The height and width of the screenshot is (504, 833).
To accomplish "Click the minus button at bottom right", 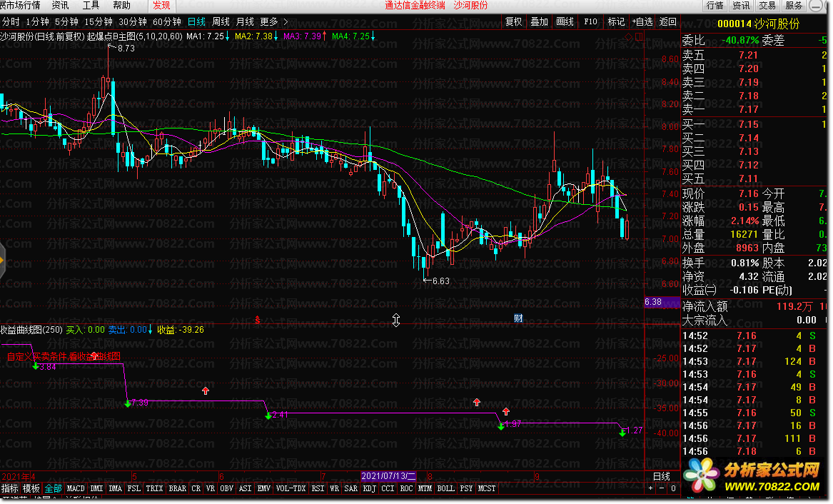I will 662,488.
